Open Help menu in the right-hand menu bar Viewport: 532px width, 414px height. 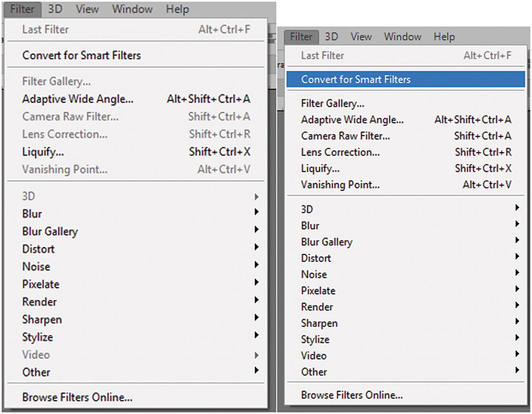444,37
